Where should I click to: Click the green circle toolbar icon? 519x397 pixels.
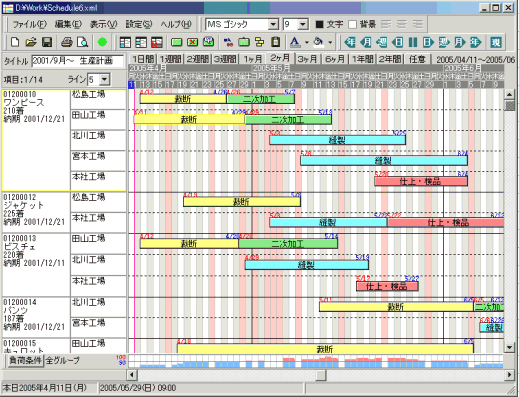pyautogui.click(x=102, y=42)
